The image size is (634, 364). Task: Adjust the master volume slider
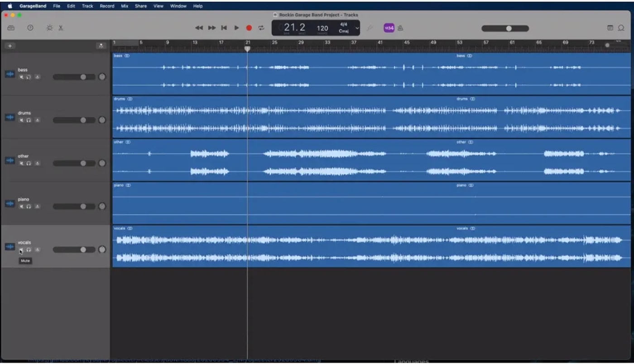click(x=508, y=28)
